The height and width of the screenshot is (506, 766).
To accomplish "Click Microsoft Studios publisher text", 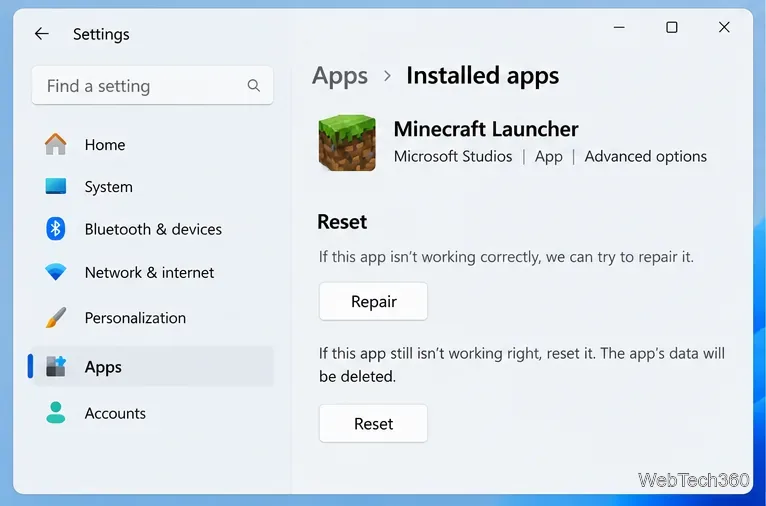I will 453,156.
